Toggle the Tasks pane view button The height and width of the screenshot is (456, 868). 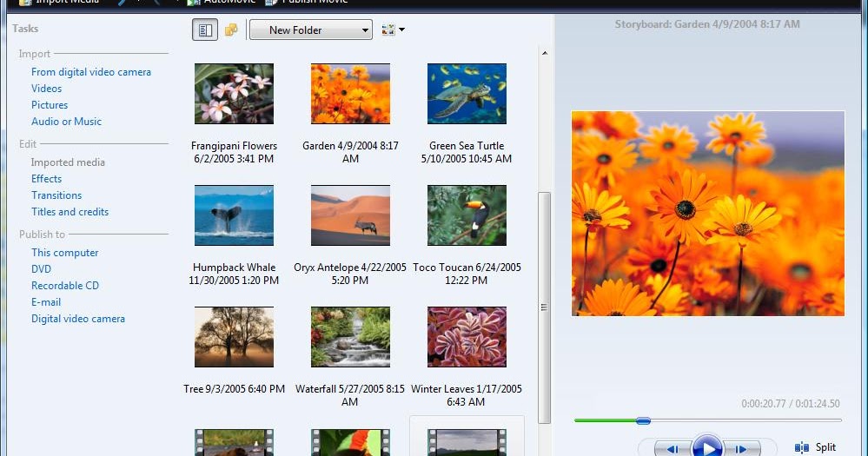205,30
